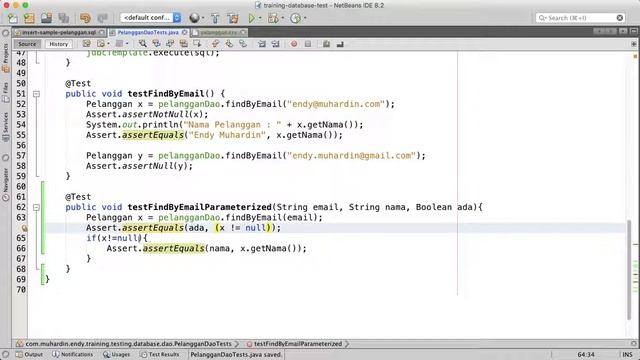Collapse the testFindByEmailParameterized method fold
Viewport: 640px width, 360px height.
click(36, 207)
